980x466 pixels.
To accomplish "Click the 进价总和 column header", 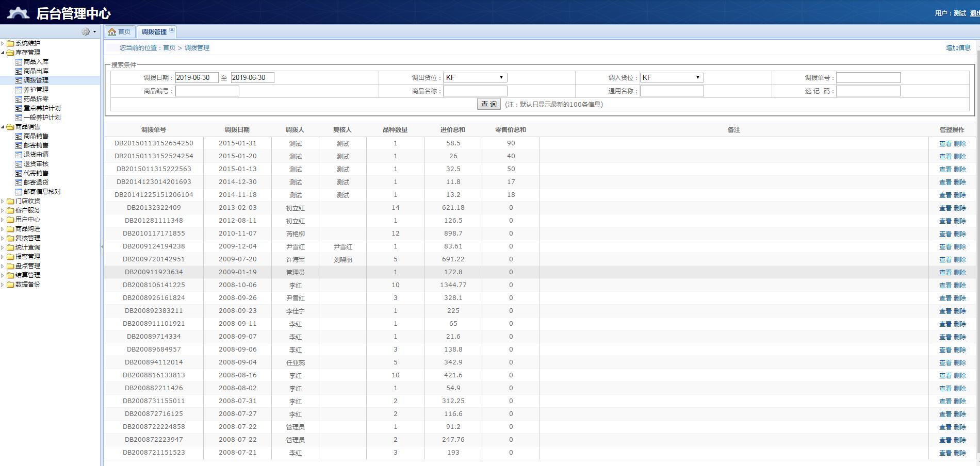I will tap(453, 130).
